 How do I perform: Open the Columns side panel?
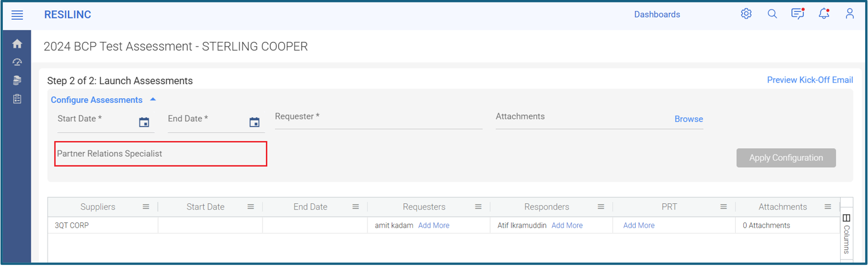[847, 233]
